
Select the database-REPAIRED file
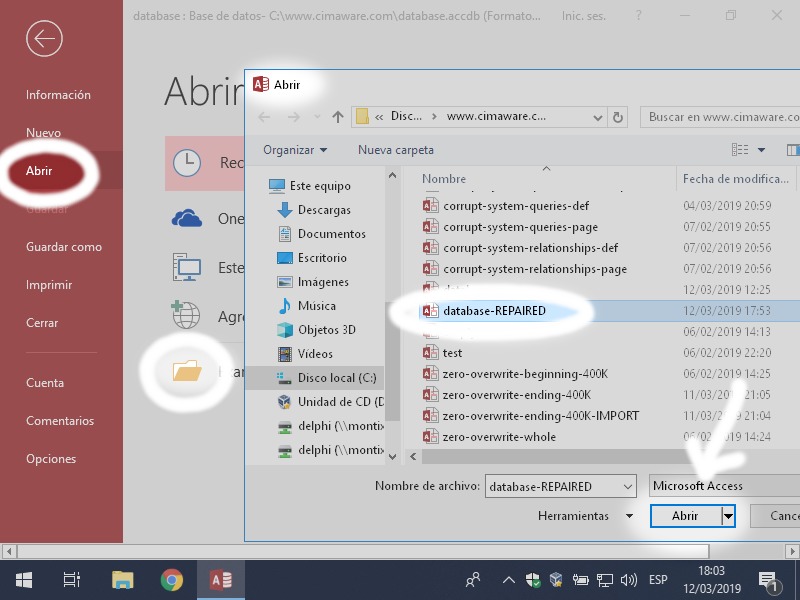tap(494, 311)
